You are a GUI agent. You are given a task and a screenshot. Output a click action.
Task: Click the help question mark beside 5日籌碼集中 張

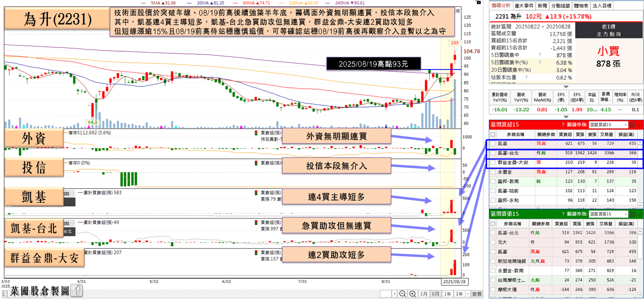(x=540, y=55)
